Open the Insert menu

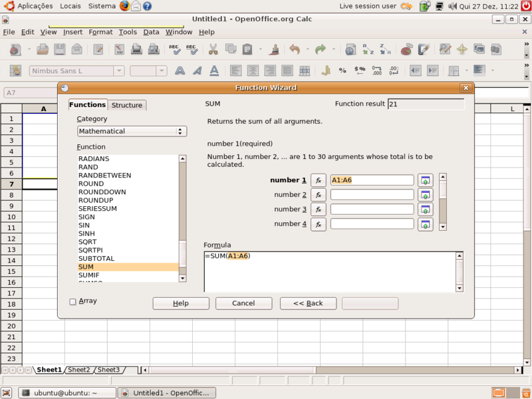point(72,32)
